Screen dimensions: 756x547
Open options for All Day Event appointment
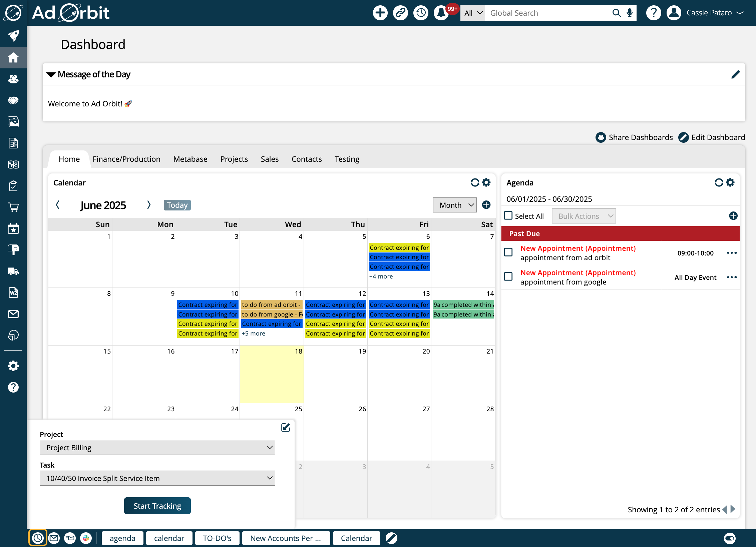[x=732, y=277]
